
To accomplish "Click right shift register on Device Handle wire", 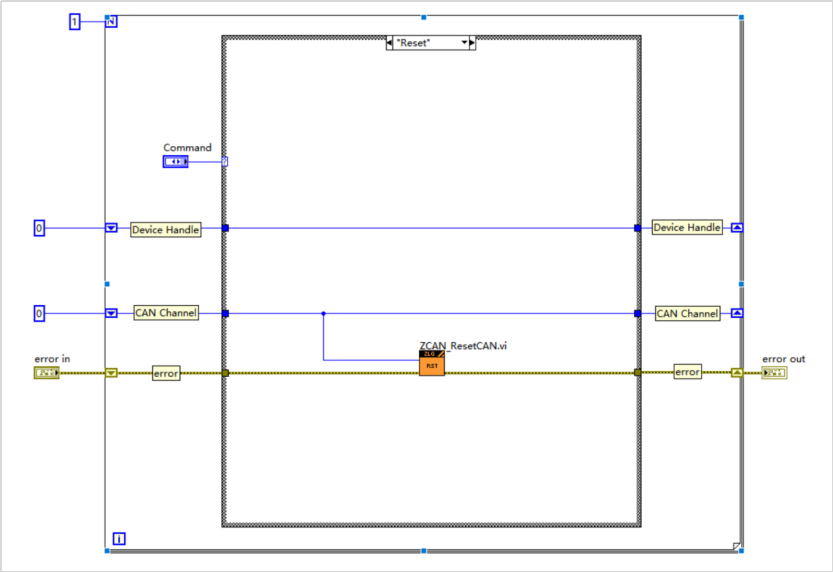I will coord(737,228).
